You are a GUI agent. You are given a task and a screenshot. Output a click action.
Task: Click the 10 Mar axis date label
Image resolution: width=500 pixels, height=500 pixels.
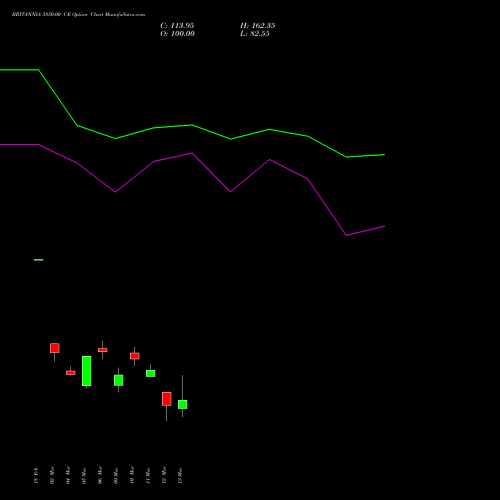click(132, 475)
